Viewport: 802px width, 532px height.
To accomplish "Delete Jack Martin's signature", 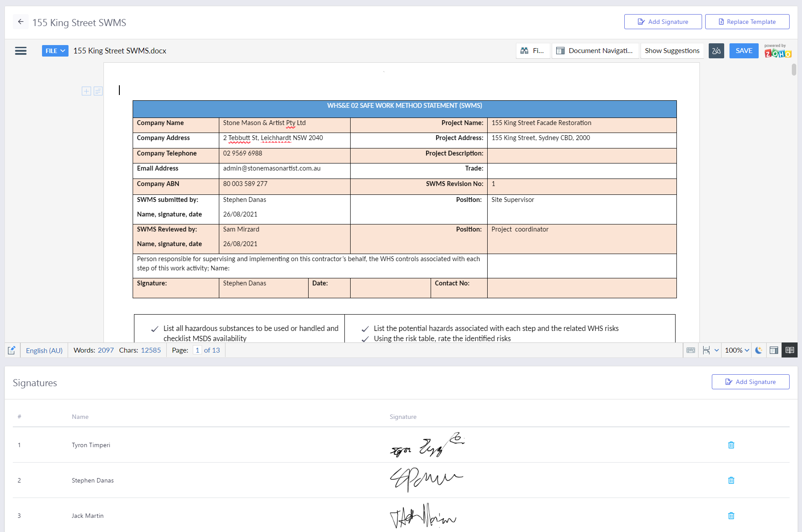I will pyautogui.click(x=731, y=516).
